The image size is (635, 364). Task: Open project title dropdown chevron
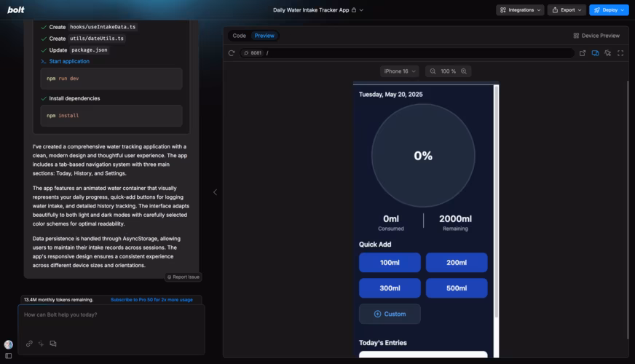361,10
